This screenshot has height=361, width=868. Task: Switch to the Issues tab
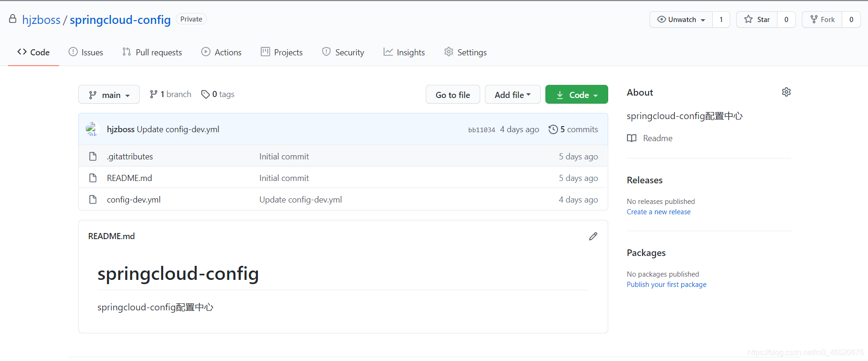[x=86, y=52]
